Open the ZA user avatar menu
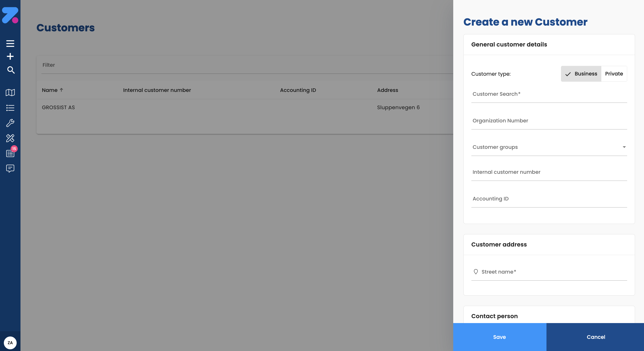Image resolution: width=644 pixels, height=351 pixels. click(x=10, y=342)
